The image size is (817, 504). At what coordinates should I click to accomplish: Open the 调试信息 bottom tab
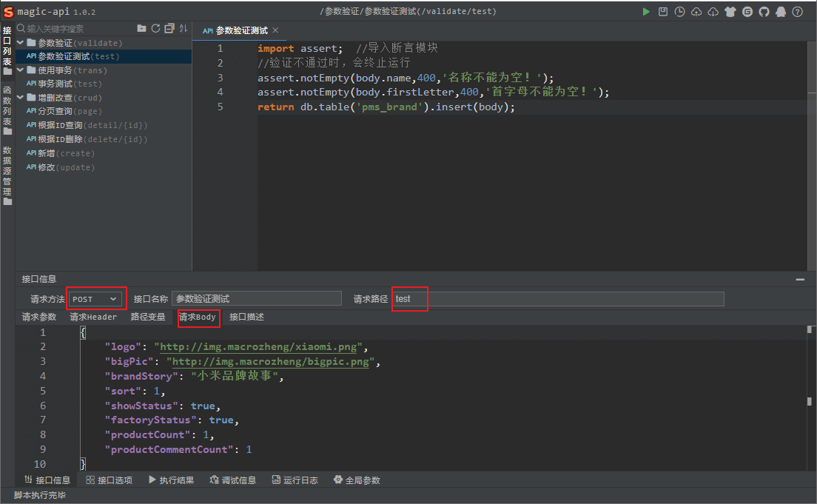(x=233, y=480)
